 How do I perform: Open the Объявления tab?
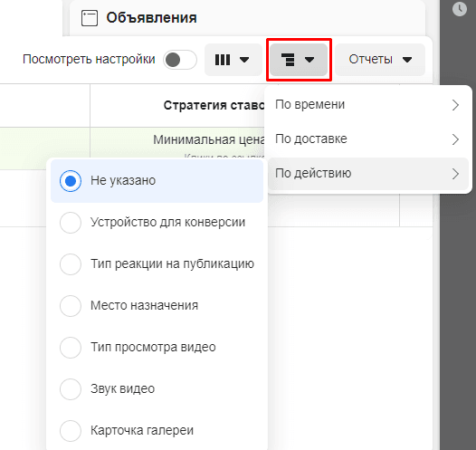pyautogui.click(x=248, y=18)
